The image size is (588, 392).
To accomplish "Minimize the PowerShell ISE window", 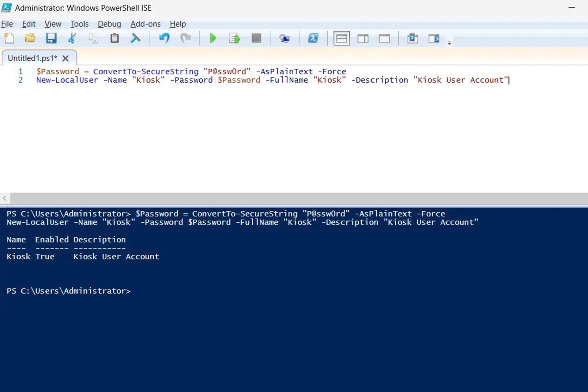I will 571,7.
